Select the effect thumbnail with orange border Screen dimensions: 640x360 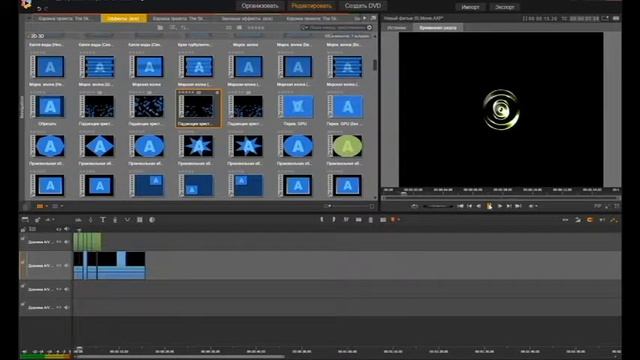(199, 108)
